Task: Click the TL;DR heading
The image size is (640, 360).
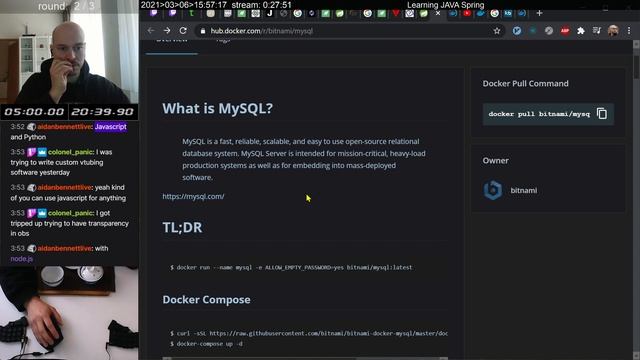Action: (182, 227)
